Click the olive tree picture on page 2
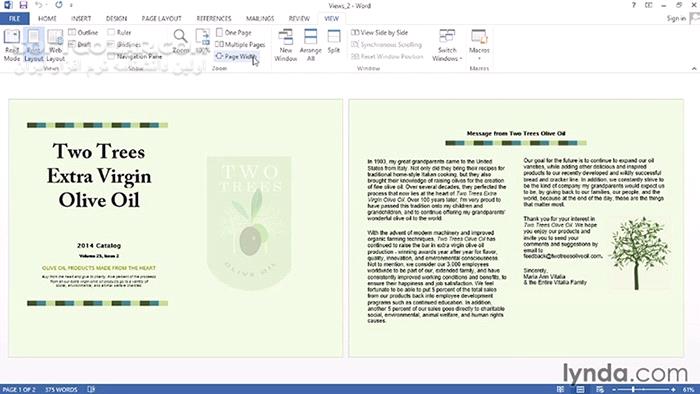The height and width of the screenshot is (394, 700). click(640, 253)
